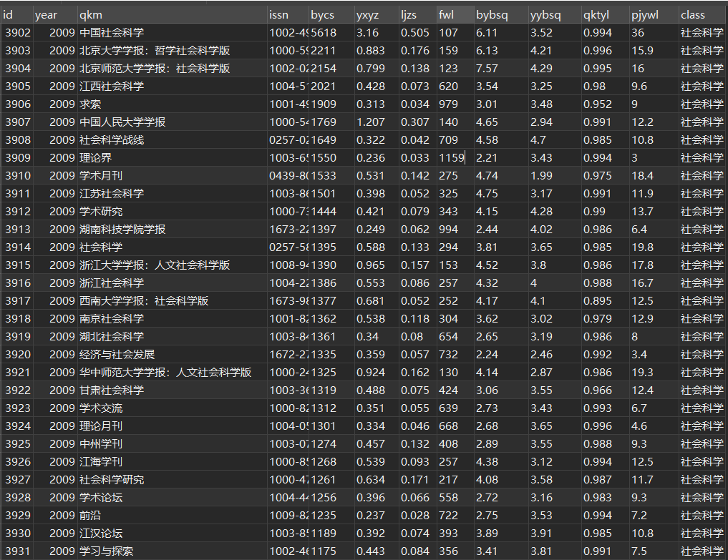The width and height of the screenshot is (728, 560).
Task: Select the class column header
Action: click(703, 15)
